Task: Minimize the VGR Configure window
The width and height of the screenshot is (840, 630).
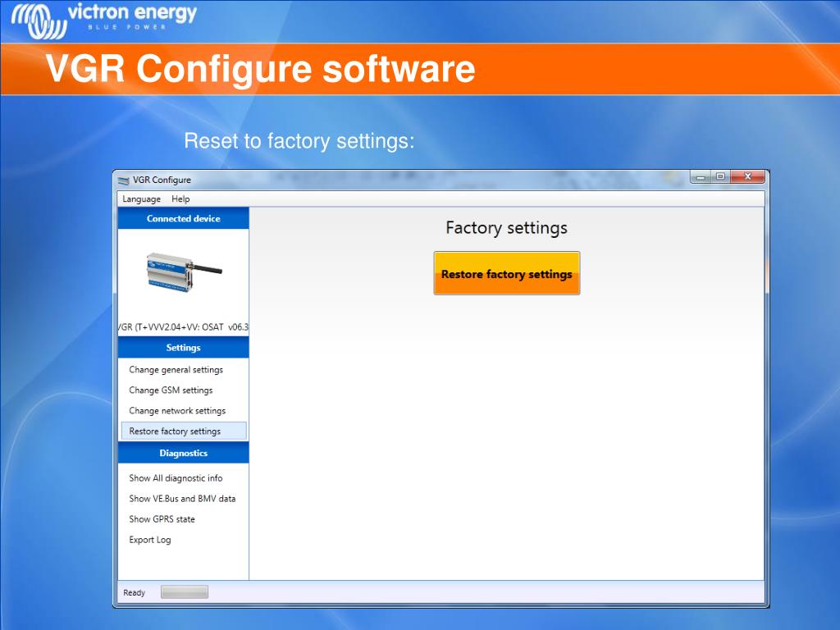Action: 701,176
